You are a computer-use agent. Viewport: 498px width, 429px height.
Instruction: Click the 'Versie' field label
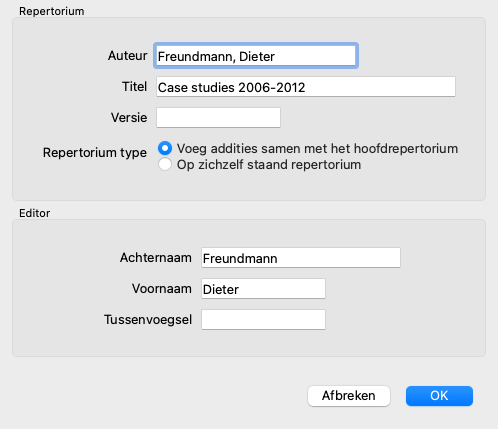point(129,118)
